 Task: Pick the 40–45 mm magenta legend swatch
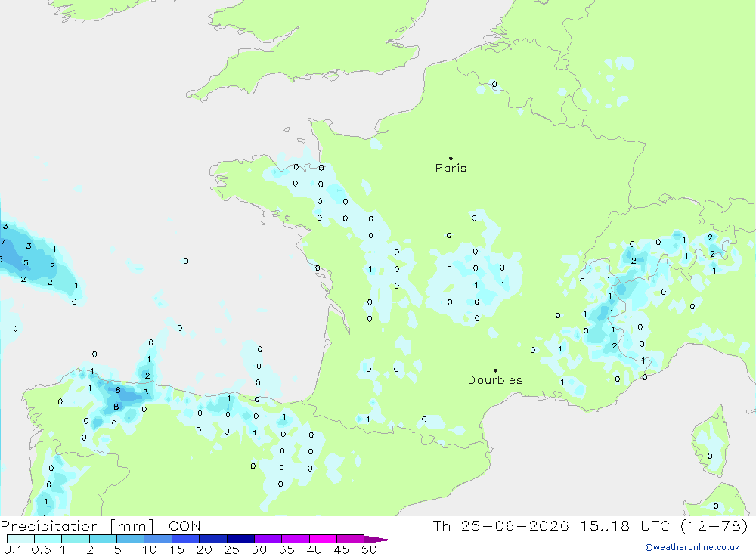[x=323, y=539]
